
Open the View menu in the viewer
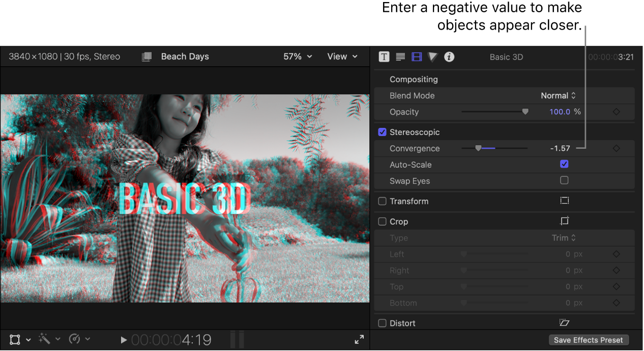pyautogui.click(x=342, y=56)
